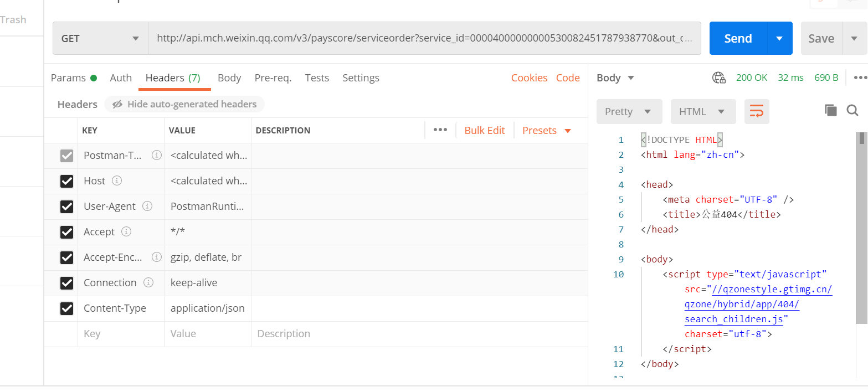Click the response body vertical scrollbar
Screen dimensions: 868x392
tap(861, 228)
